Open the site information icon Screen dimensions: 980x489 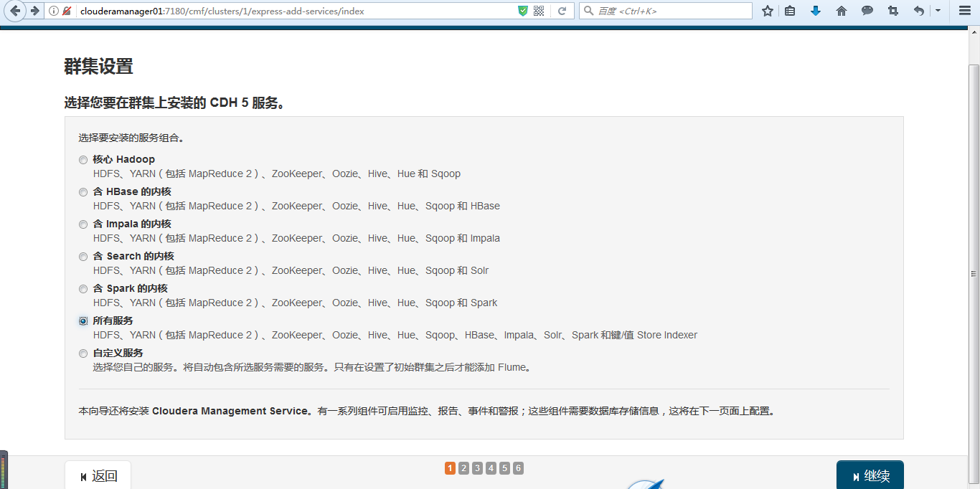tap(54, 11)
